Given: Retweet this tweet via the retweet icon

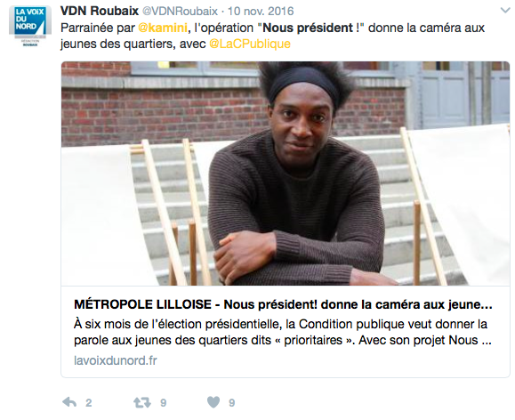Looking at the screenshot, I should [142, 402].
